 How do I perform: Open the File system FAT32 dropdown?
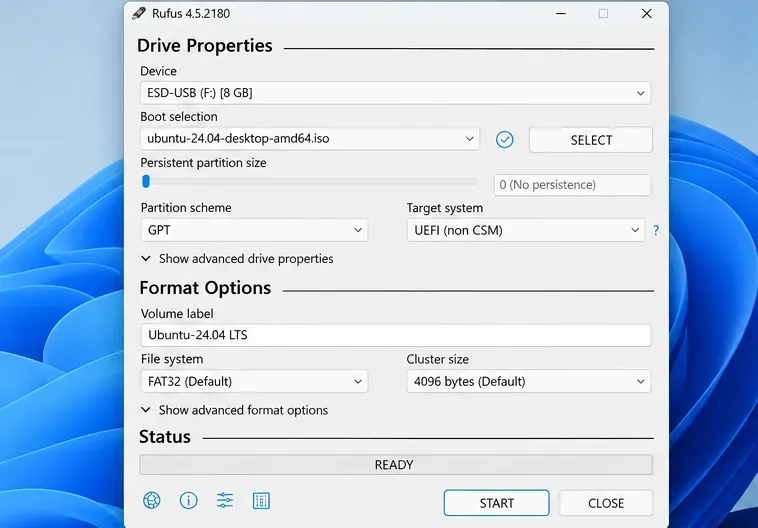[x=254, y=381]
